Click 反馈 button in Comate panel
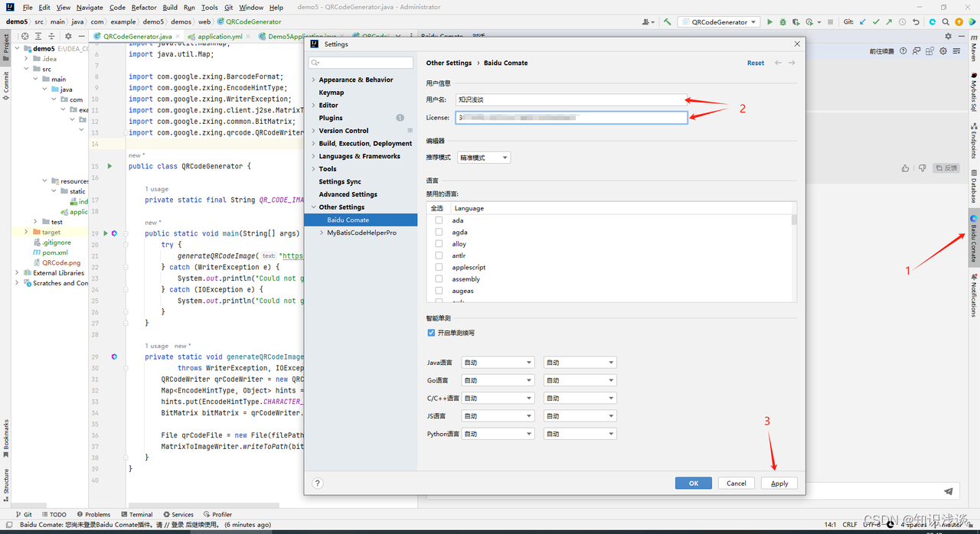The height and width of the screenshot is (534, 980). tap(947, 168)
